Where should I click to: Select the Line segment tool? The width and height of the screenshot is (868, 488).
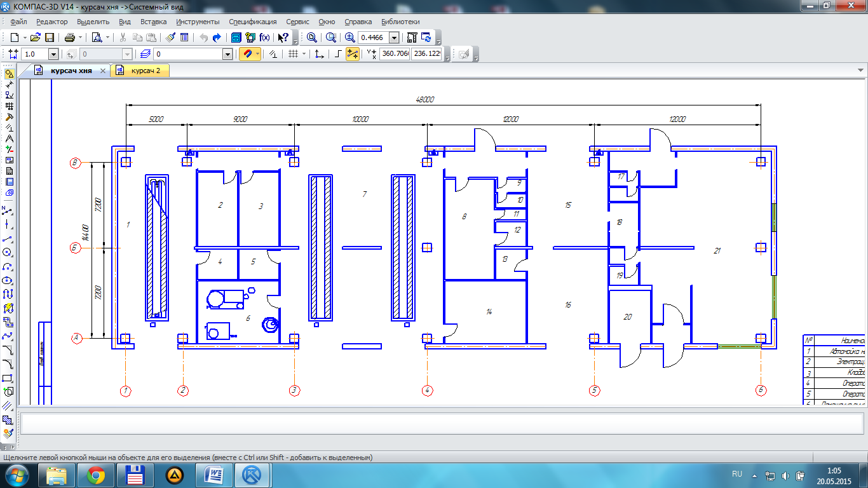[8, 238]
